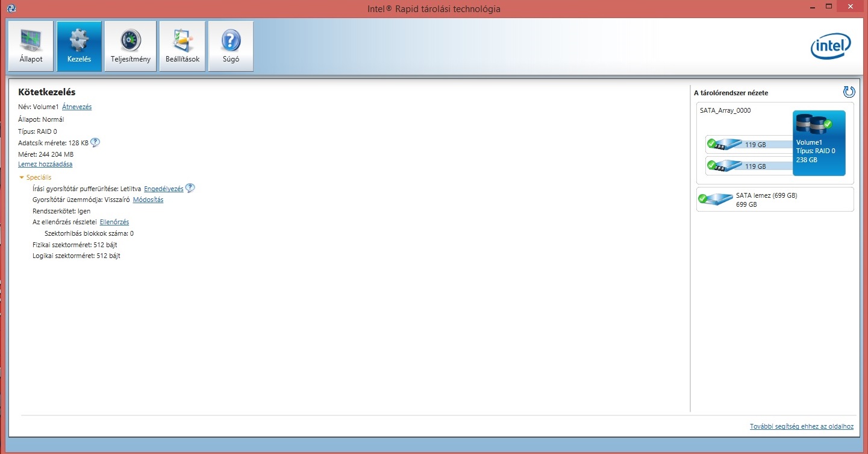
Task: Select the first 119 GB disk in the array
Action: click(x=749, y=144)
